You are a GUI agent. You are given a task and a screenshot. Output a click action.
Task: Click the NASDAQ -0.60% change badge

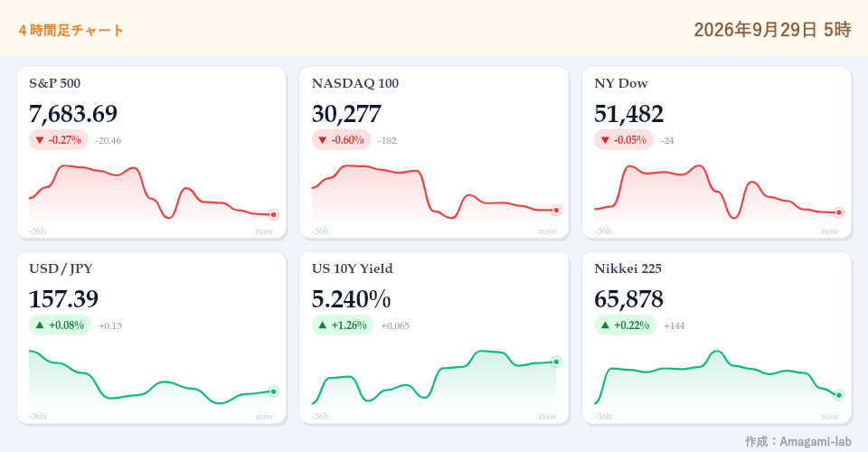tap(342, 140)
